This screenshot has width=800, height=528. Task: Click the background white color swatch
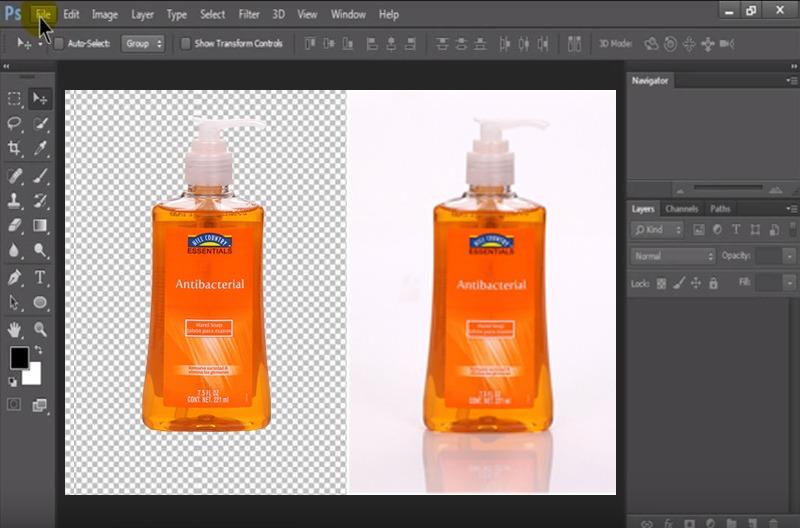point(34,376)
